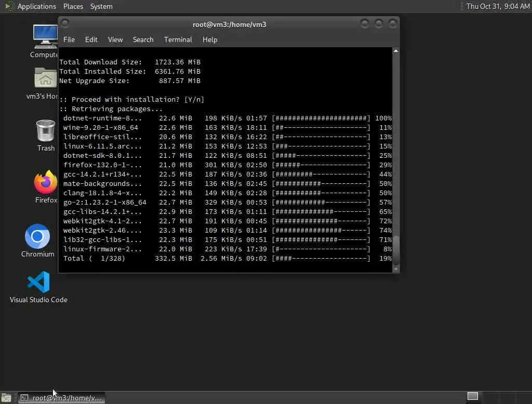
Task: Open the Search menu in terminal
Action: click(143, 39)
